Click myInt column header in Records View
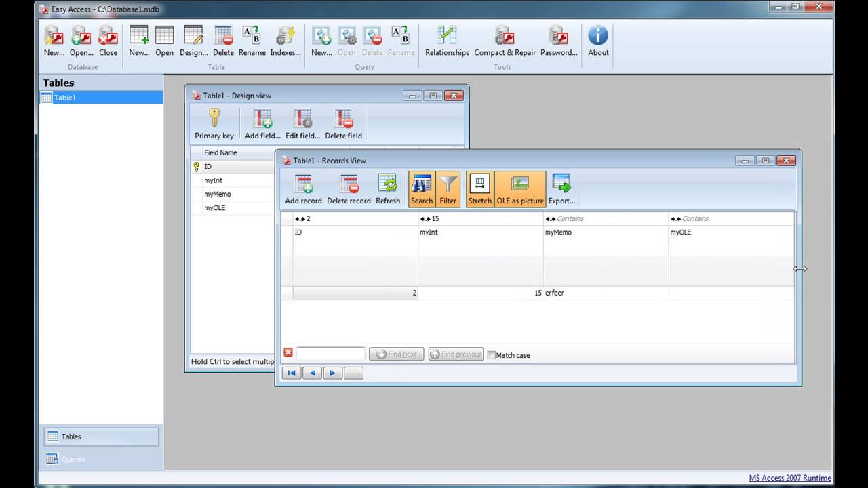Image resolution: width=868 pixels, height=488 pixels. point(481,256)
